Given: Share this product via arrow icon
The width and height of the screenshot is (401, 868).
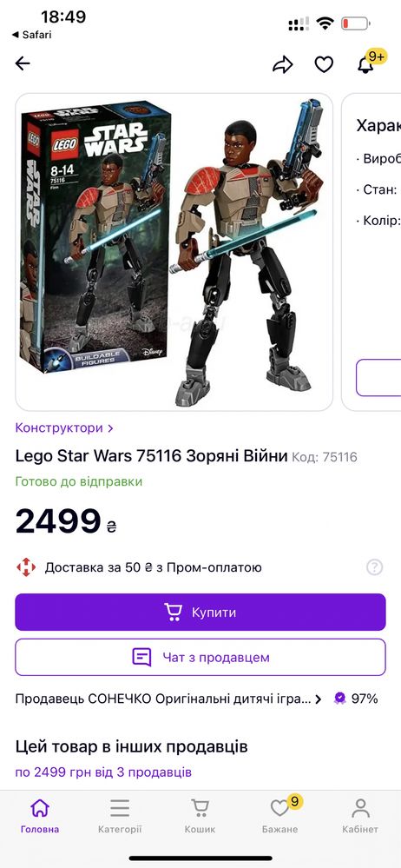Looking at the screenshot, I should click(x=283, y=64).
